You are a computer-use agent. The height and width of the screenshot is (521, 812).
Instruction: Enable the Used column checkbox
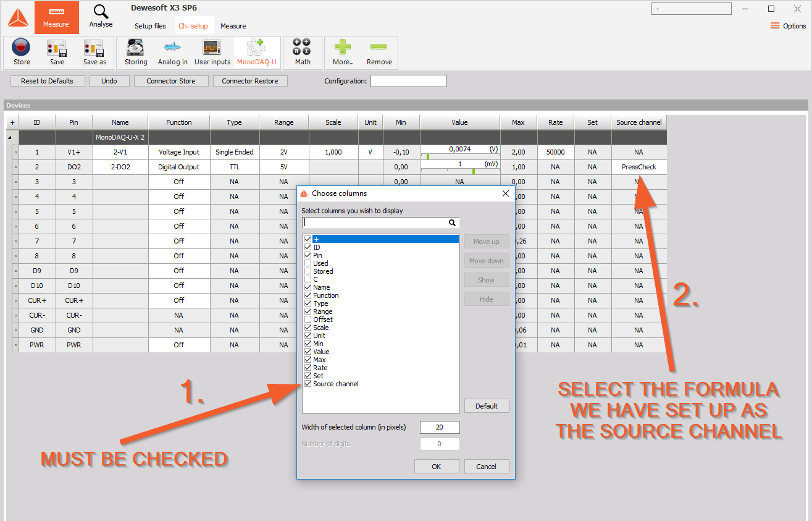[308, 263]
